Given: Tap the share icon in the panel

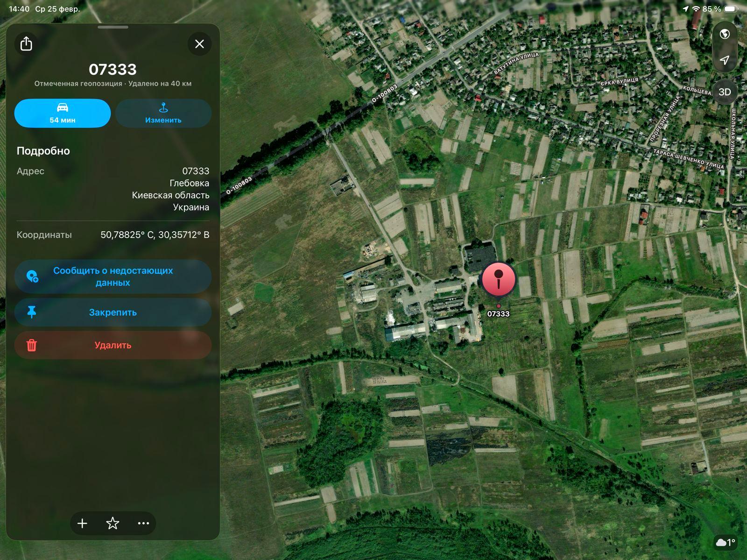Looking at the screenshot, I should point(26,44).
